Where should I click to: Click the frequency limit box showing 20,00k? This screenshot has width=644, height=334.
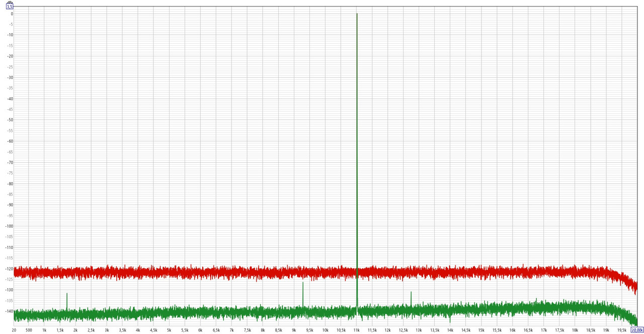pos(637,330)
